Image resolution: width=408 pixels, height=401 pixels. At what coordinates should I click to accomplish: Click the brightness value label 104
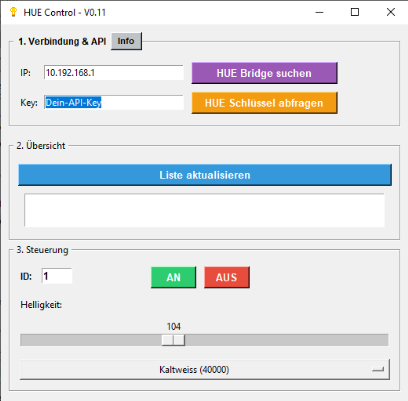174,326
